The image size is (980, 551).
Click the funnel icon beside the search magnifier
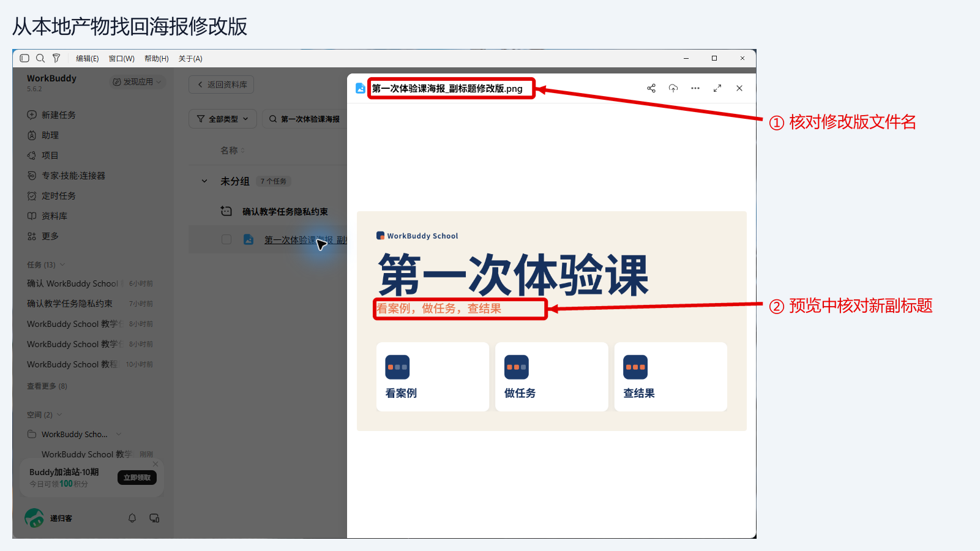click(56, 58)
